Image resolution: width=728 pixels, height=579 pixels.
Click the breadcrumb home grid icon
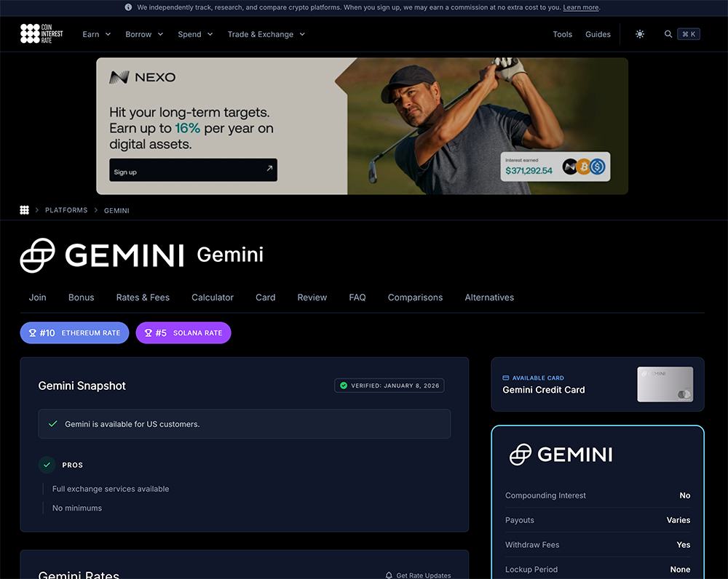click(25, 210)
